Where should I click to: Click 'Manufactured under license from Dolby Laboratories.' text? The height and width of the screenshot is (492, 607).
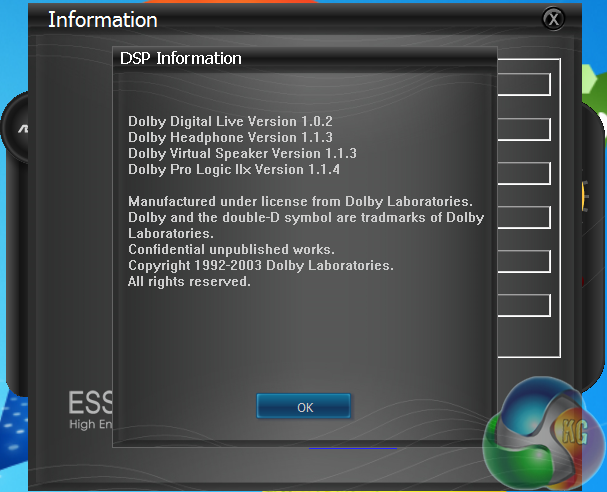point(300,201)
